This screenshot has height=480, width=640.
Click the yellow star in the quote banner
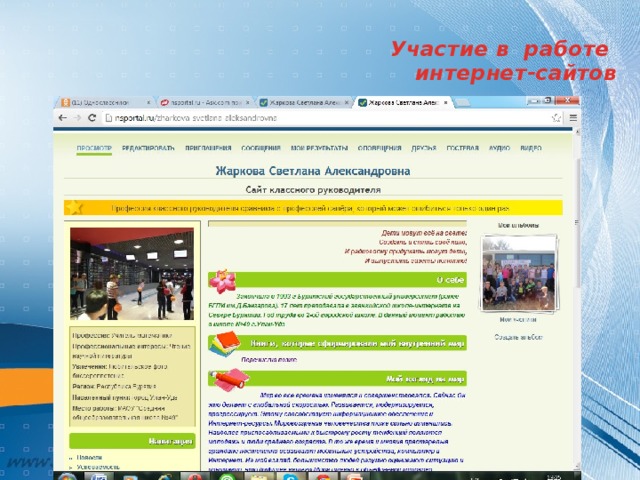[74, 208]
